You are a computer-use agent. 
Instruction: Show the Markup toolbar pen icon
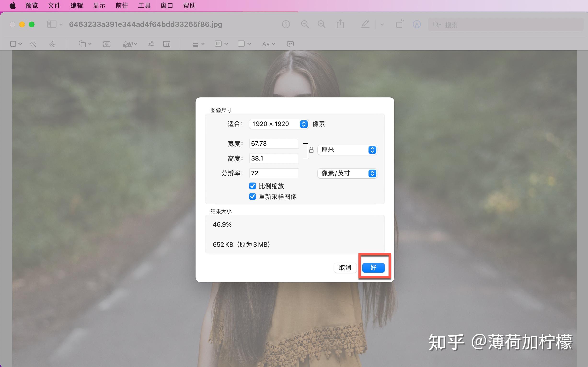coord(365,24)
